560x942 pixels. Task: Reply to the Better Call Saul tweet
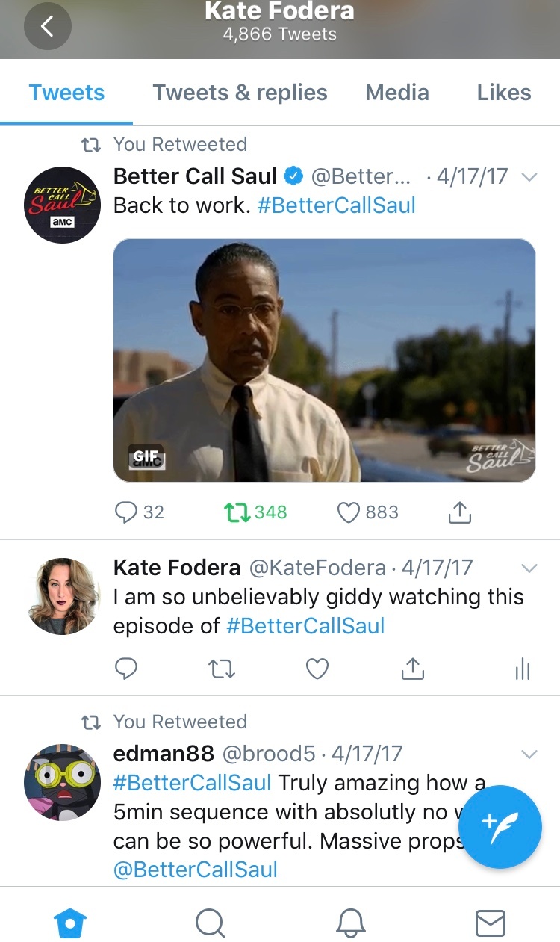pos(126,512)
